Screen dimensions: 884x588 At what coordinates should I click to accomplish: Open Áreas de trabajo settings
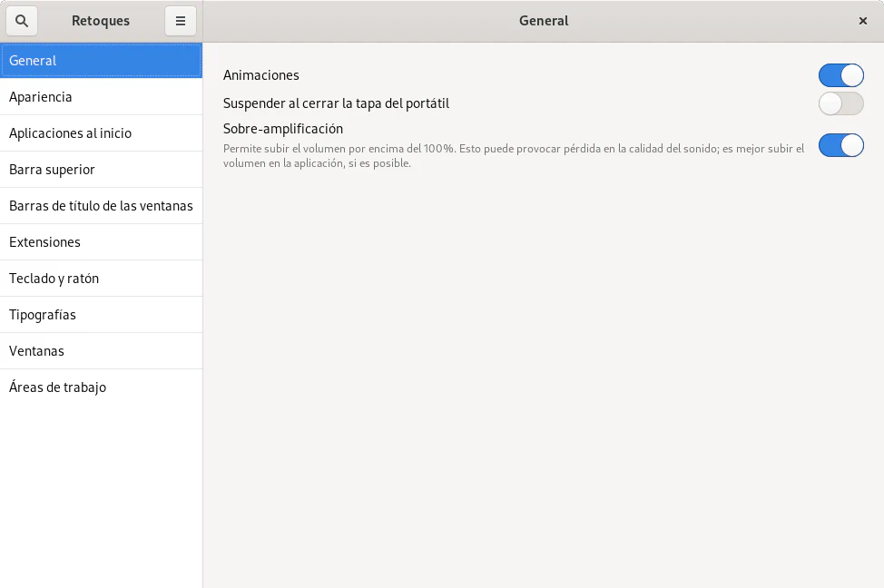[101, 387]
